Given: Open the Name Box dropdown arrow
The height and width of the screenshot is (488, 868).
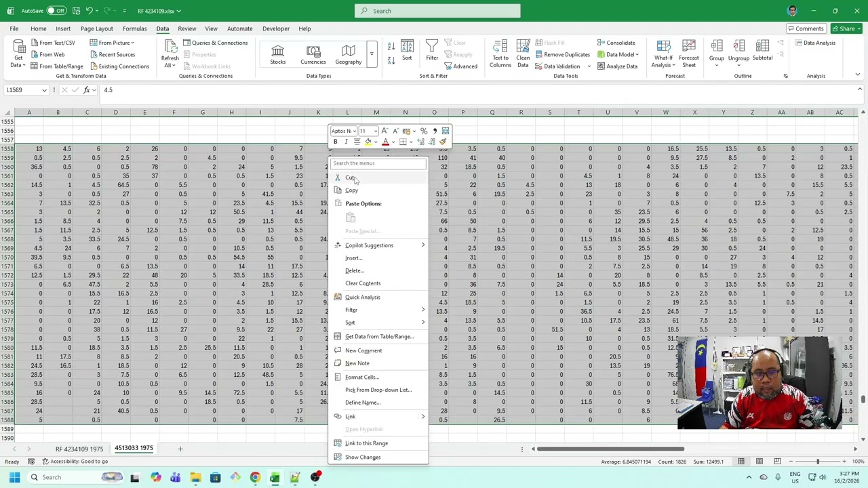Looking at the screenshot, I should coord(45,90).
